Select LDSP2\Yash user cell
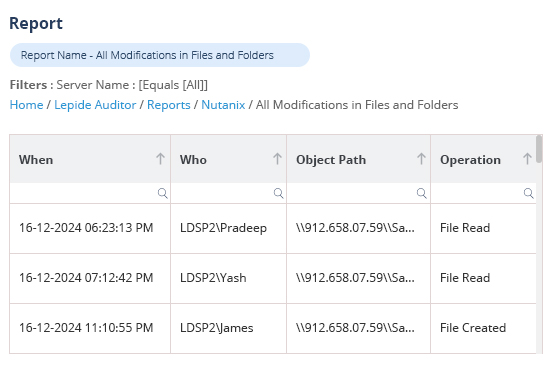 tap(228, 278)
